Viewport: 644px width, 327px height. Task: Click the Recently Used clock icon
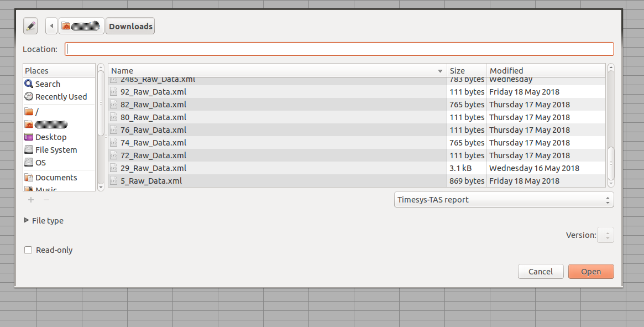point(29,97)
